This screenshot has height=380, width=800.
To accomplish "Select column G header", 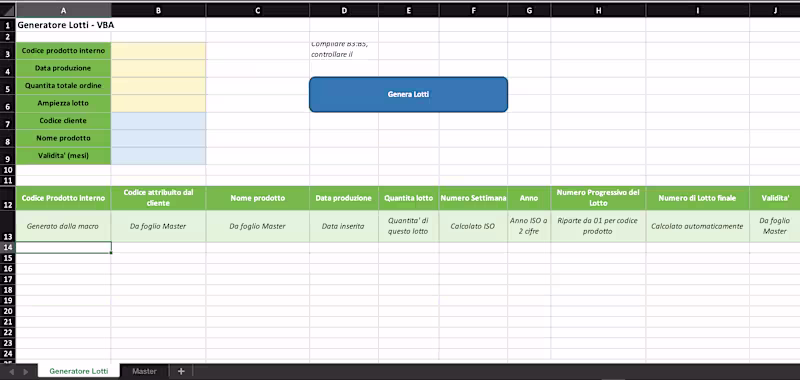I will click(529, 10).
